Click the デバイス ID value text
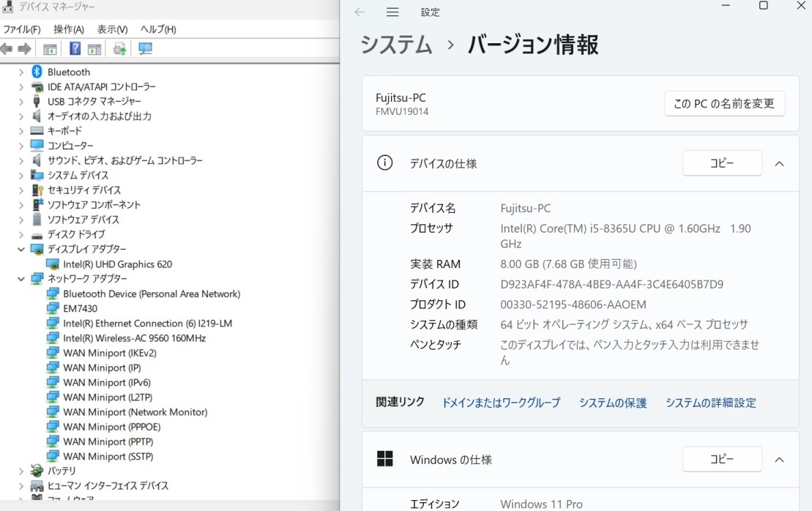This screenshot has height=511, width=812. pos(611,284)
